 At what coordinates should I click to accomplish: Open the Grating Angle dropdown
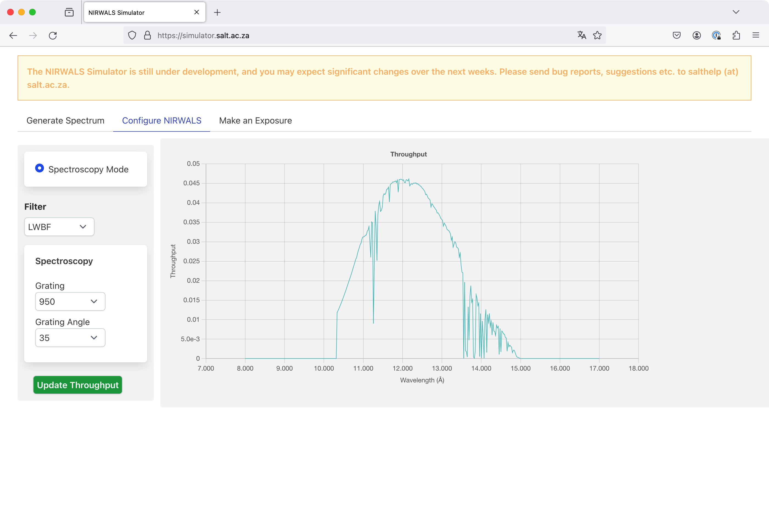pos(70,338)
